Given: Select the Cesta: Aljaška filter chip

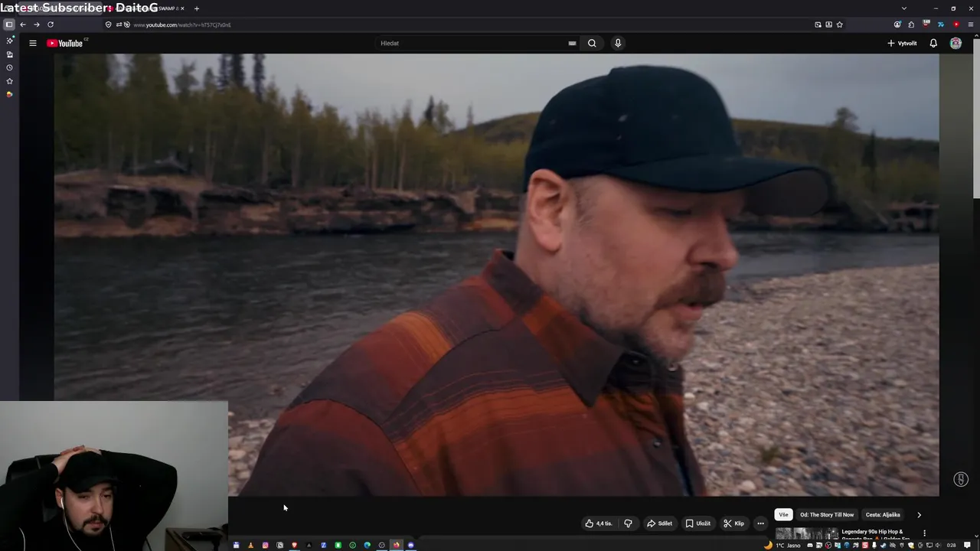Looking at the screenshot, I should 883,514.
